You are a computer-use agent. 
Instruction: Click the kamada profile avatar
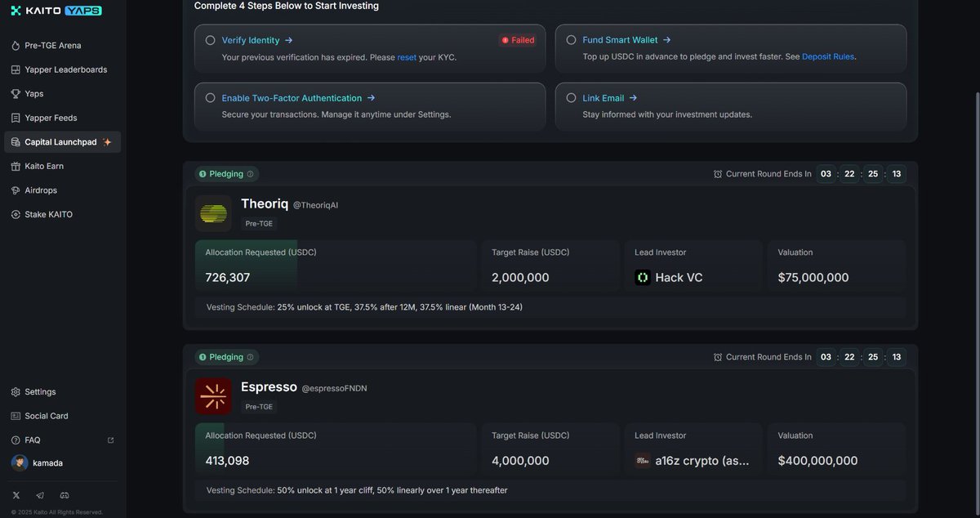20,463
